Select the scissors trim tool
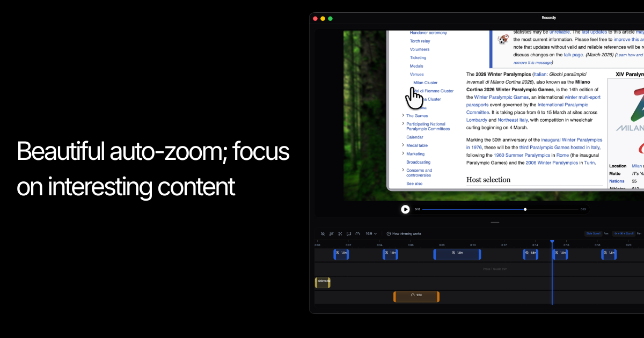Screen dimensions: 644x338 340,234
